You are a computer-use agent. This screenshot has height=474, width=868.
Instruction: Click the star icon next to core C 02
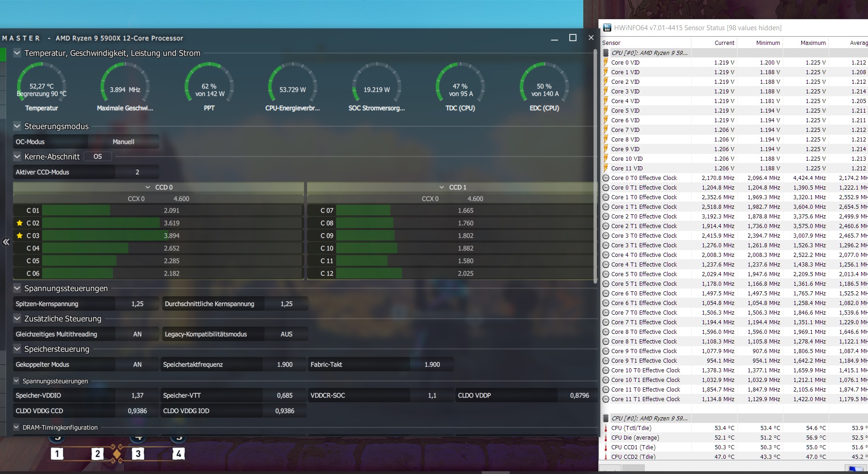[x=20, y=223]
